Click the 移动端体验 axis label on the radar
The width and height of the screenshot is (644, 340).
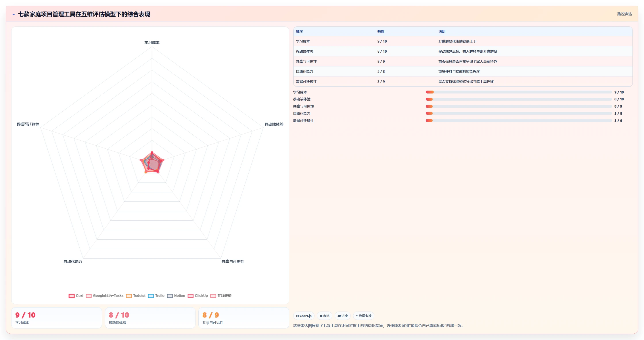point(274,124)
